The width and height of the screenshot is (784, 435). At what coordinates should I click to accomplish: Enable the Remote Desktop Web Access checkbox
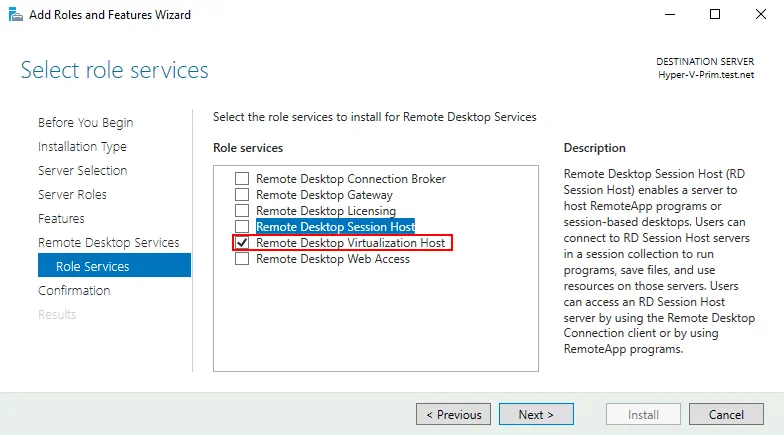(x=241, y=259)
